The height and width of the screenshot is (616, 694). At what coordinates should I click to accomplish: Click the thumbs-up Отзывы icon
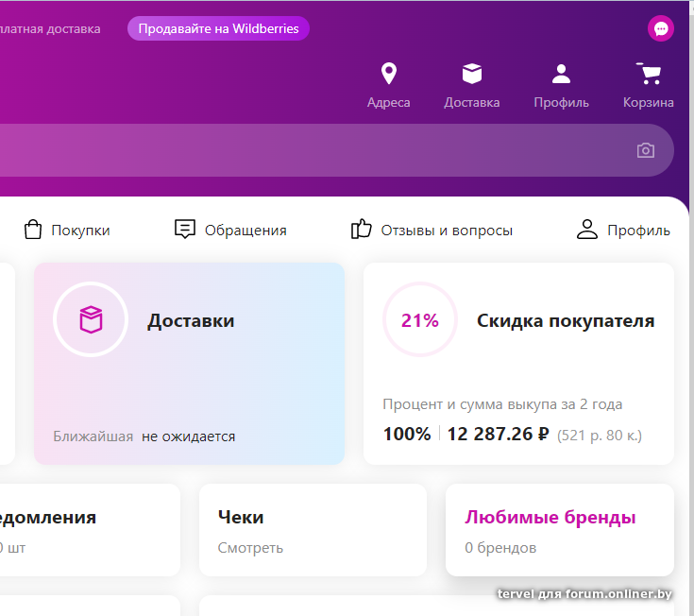(x=361, y=230)
